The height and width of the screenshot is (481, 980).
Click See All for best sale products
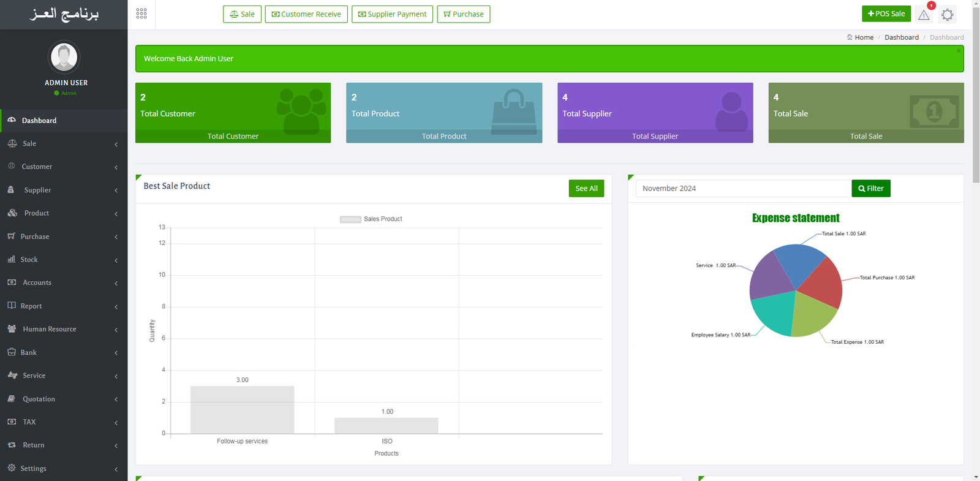[x=586, y=189]
